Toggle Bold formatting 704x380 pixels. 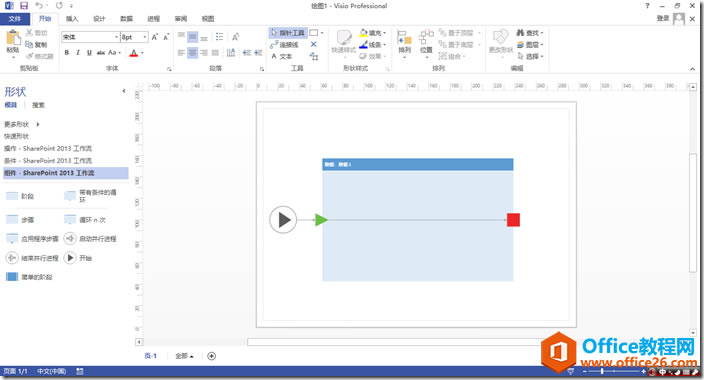[x=66, y=53]
